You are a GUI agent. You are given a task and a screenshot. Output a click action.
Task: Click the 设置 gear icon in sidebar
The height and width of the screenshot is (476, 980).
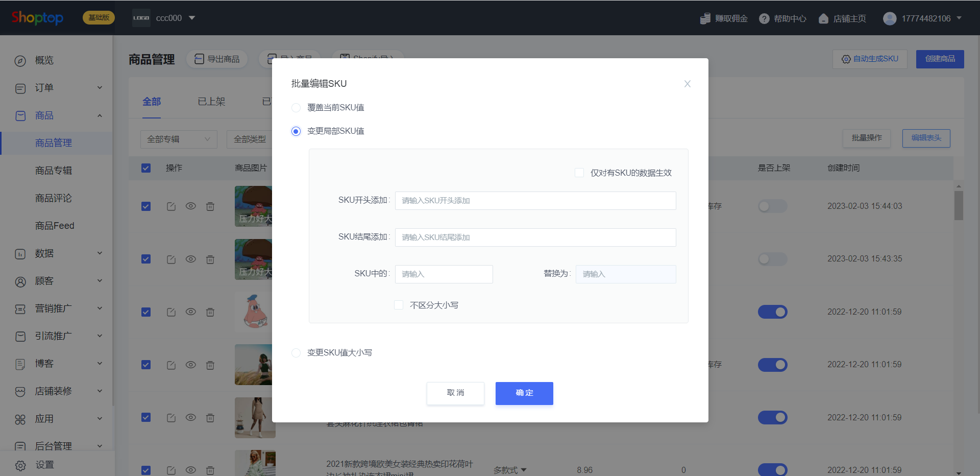click(20, 465)
